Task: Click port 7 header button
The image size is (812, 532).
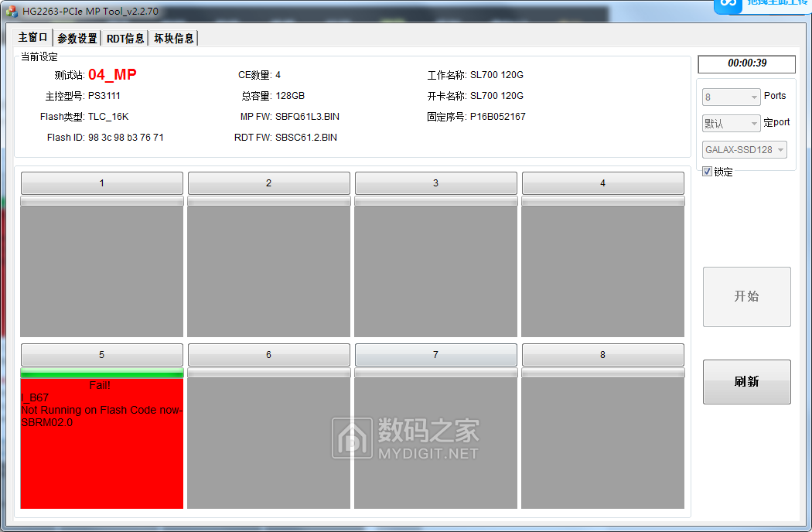Action: [x=435, y=355]
